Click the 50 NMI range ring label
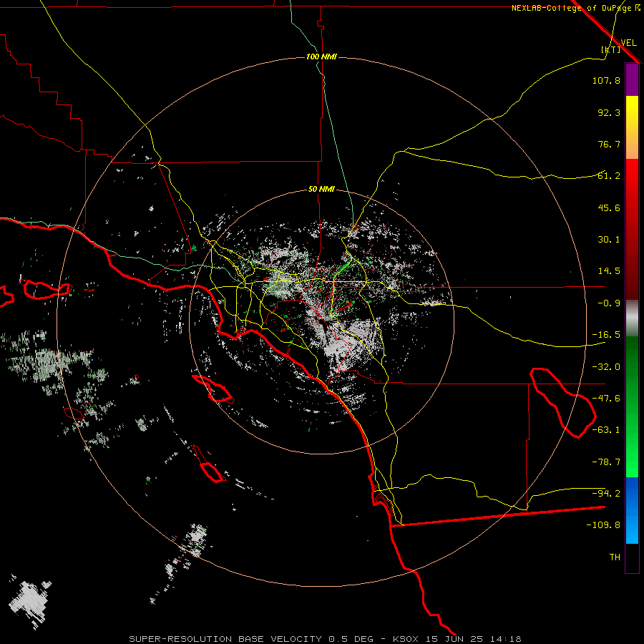 point(321,190)
